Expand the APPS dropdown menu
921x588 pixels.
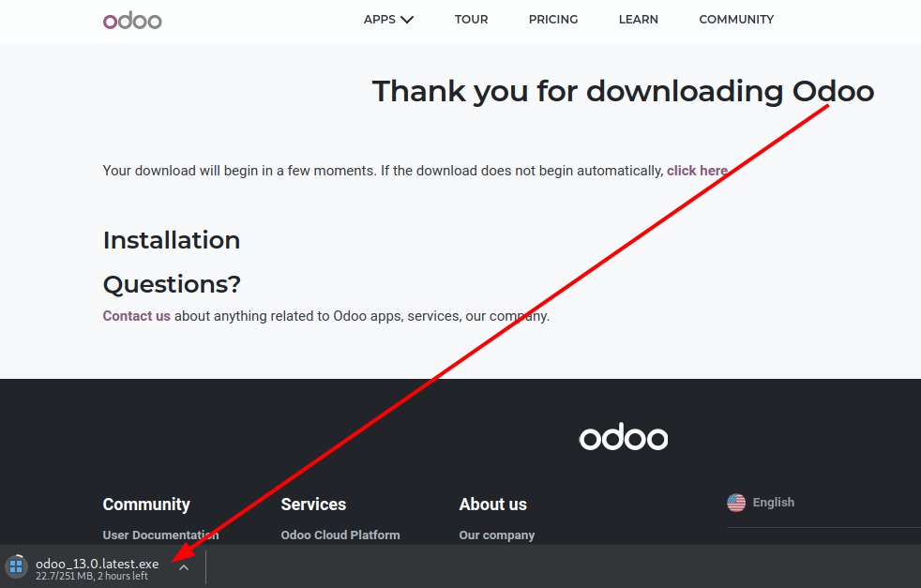click(x=388, y=20)
